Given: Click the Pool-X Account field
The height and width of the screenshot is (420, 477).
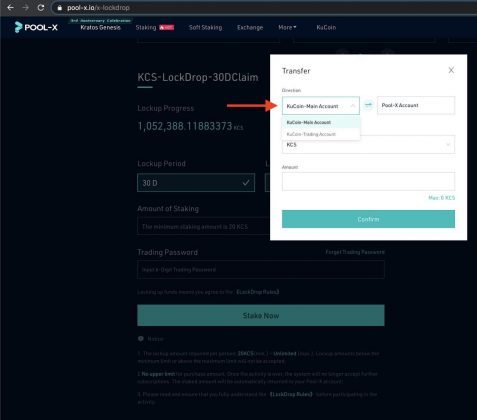Looking at the screenshot, I should (416, 105).
